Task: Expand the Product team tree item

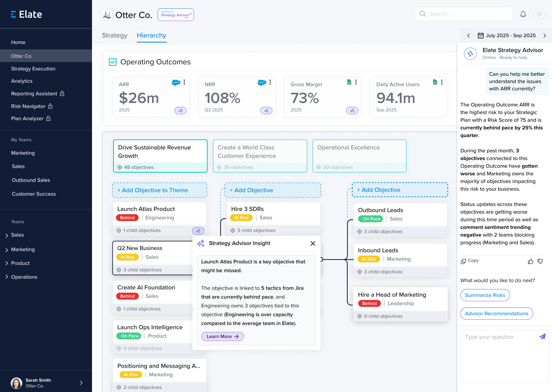Action: point(7,263)
